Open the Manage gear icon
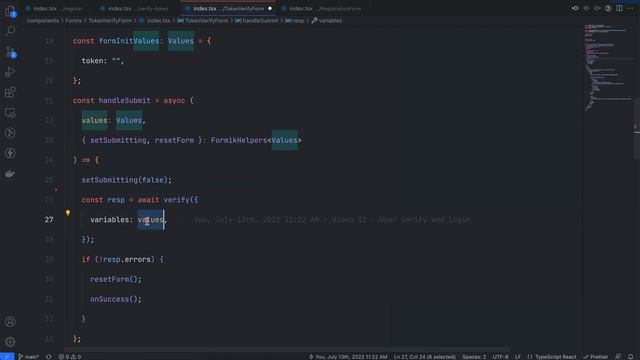Screen dimensions: 640x360 [x=10, y=342]
